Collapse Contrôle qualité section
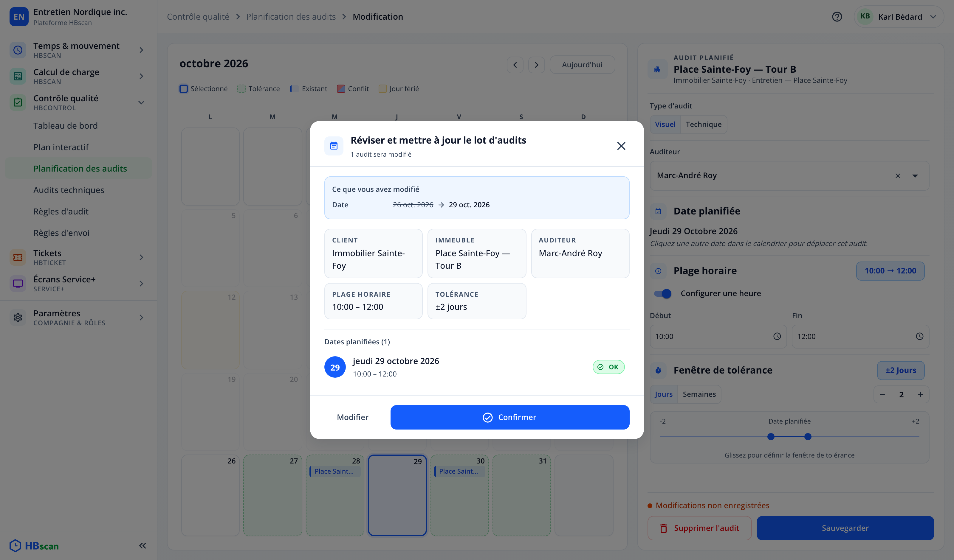Viewport: 954px width, 560px height. [78, 102]
